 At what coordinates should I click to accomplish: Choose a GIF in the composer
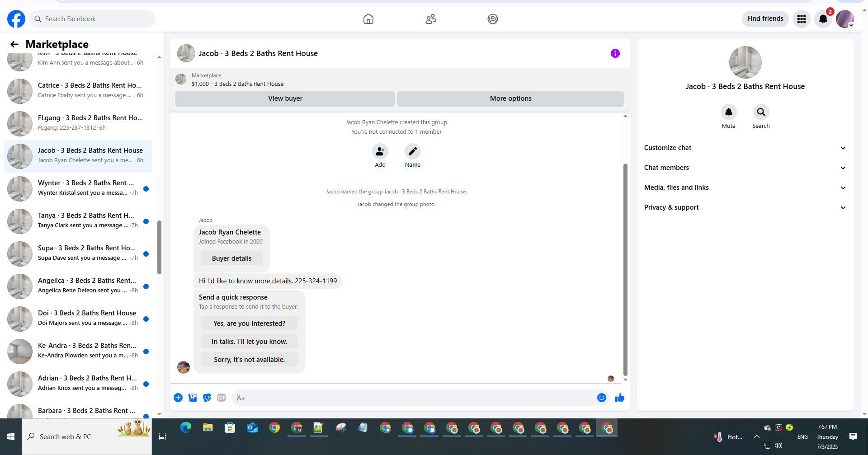click(x=222, y=398)
